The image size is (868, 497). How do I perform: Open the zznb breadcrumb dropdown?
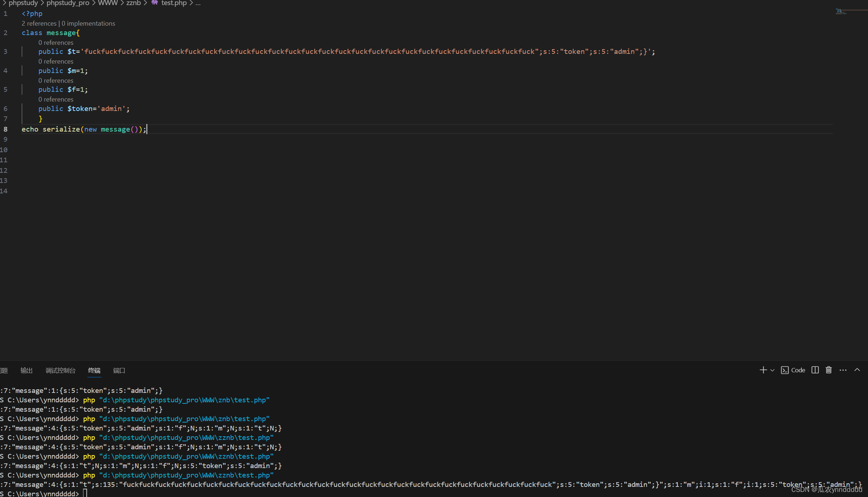tap(133, 3)
